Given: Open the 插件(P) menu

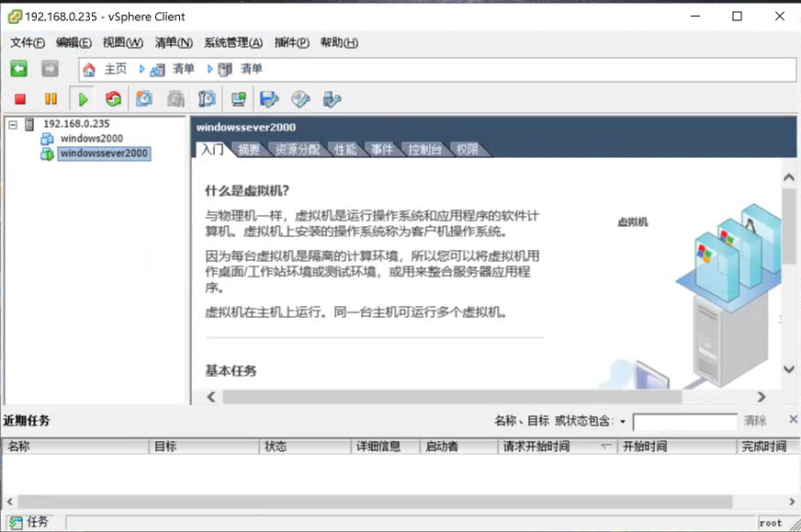Looking at the screenshot, I should click(x=292, y=42).
